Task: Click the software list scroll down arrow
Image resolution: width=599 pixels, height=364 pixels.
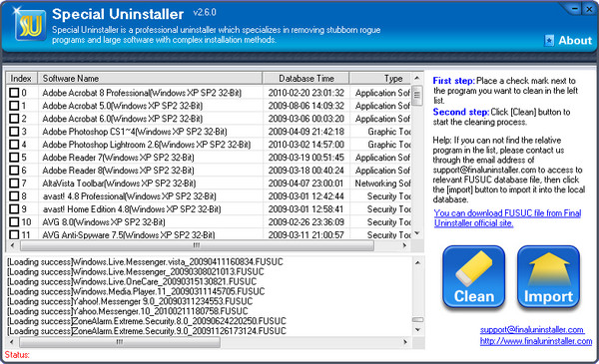Action: [417, 232]
